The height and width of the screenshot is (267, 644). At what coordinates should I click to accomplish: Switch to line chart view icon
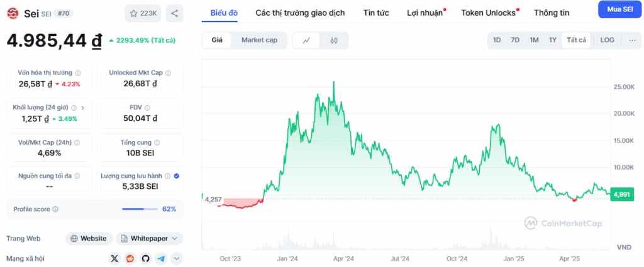tap(306, 40)
